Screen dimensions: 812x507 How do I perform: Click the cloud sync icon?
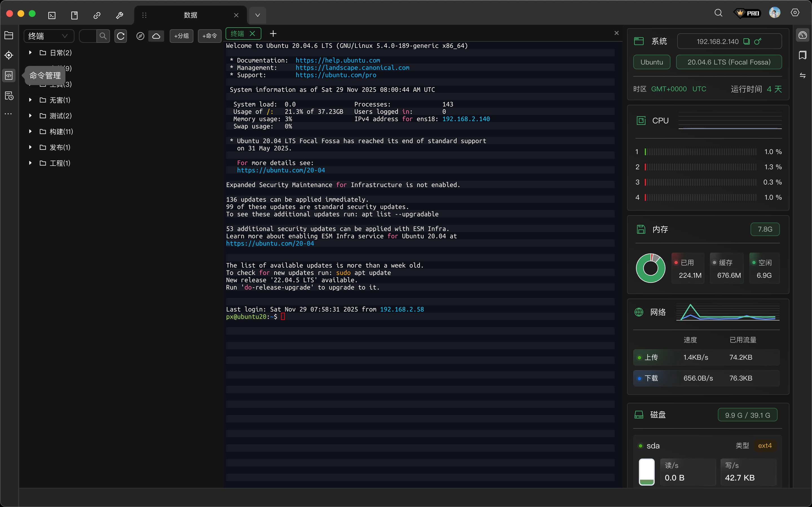[x=156, y=36]
